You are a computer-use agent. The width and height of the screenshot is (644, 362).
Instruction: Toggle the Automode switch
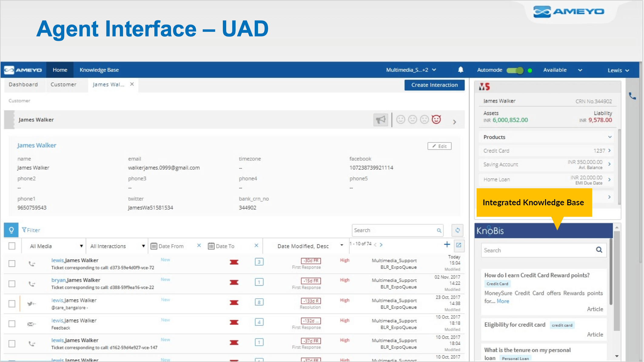[x=515, y=70]
